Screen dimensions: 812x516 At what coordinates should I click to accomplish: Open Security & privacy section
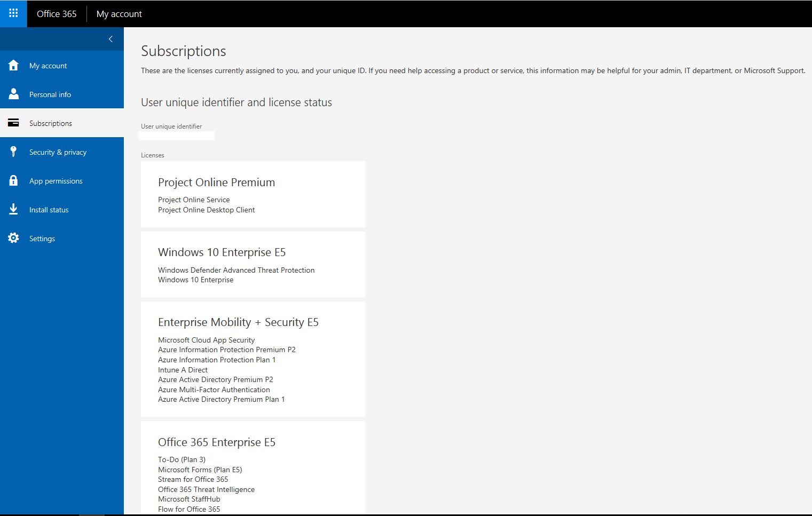pos(62,152)
